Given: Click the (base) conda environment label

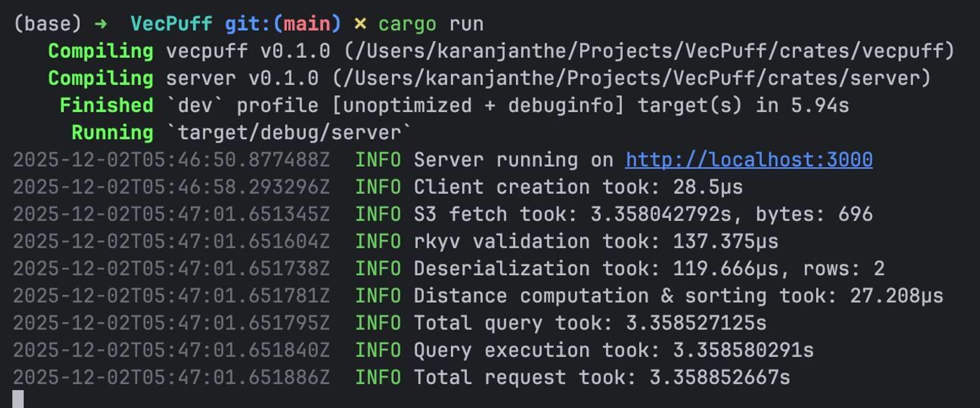Looking at the screenshot, I should pos(47,24).
